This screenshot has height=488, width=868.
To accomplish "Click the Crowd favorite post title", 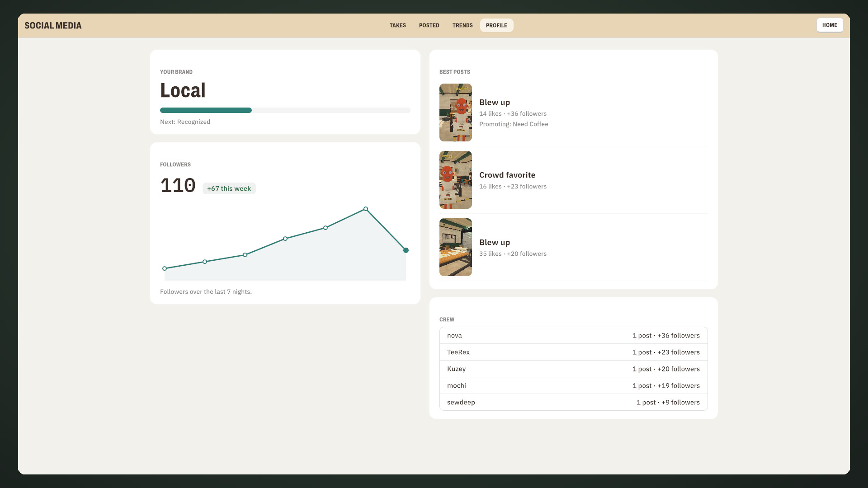I will 507,175.
